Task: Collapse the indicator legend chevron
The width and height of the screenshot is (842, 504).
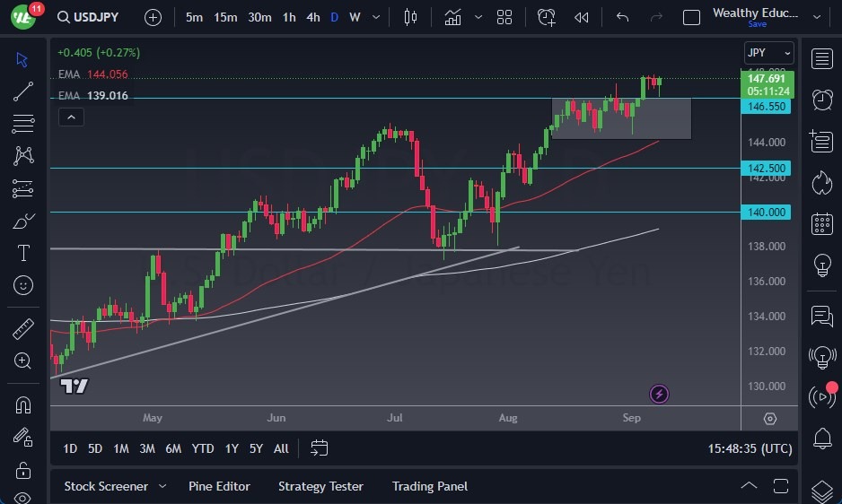Action: (x=70, y=117)
